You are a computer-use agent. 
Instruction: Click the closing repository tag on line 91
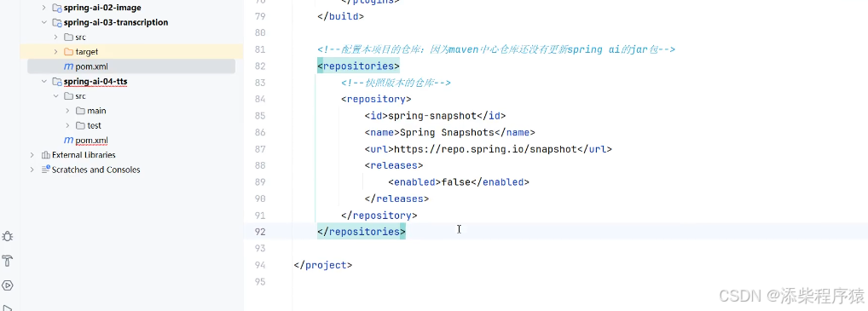[x=379, y=216]
